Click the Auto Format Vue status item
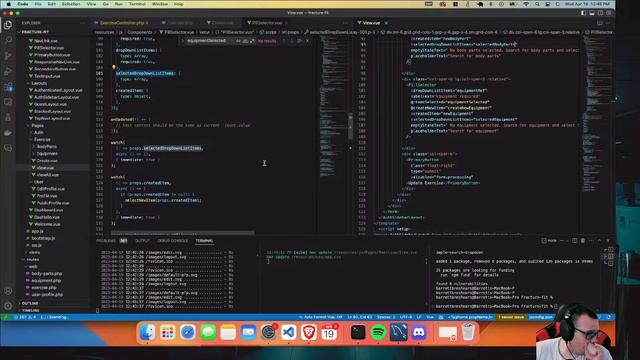Viewport: 640px width, 360px height. pos(321,317)
